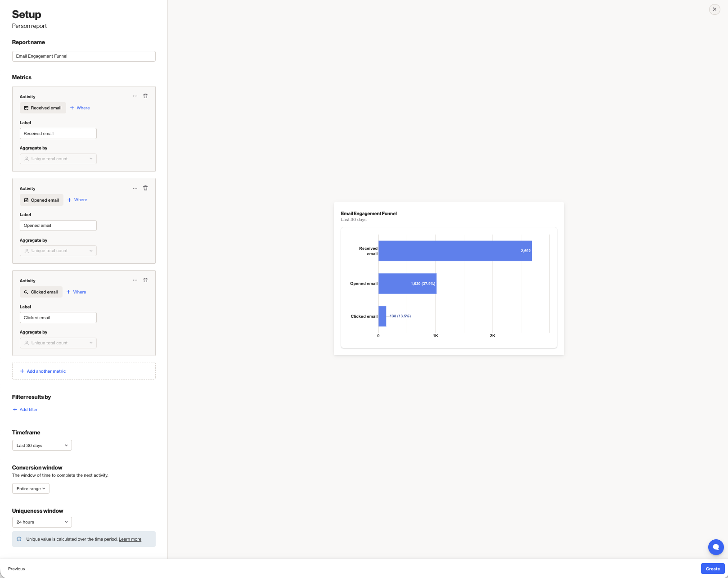This screenshot has height=578, width=728.
Task: Delete the Opened email metric with trash icon
Action: point(145,188)
